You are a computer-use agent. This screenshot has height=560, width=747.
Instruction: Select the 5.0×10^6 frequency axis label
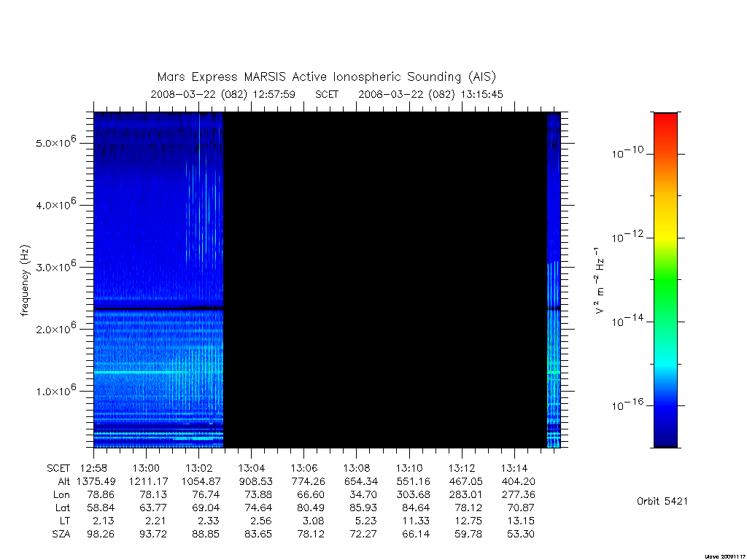(x=55, y=141)
